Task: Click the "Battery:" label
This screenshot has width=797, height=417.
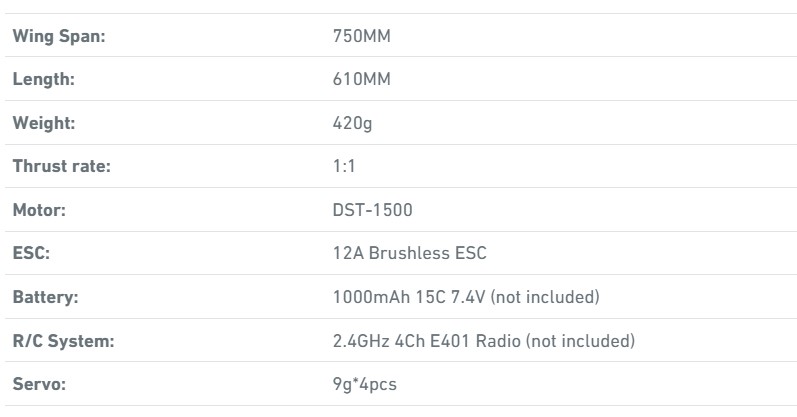Action: [45, 297]
